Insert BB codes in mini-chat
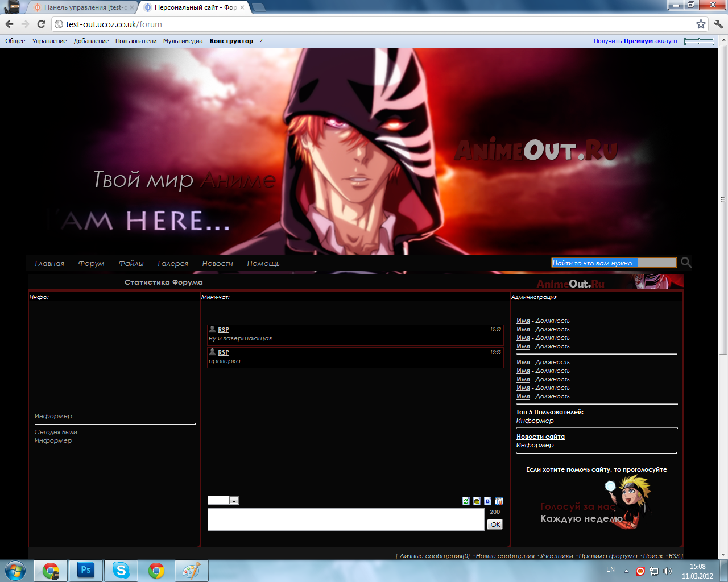728x582 pixels. (487, 501)
